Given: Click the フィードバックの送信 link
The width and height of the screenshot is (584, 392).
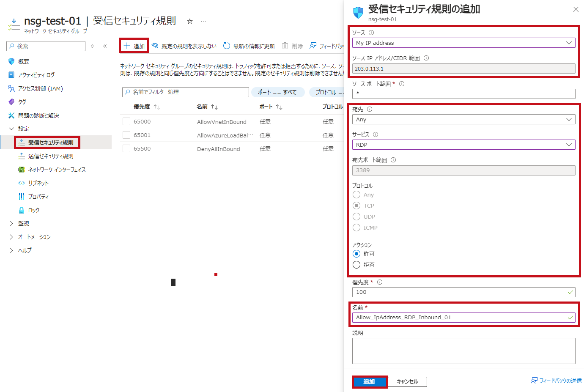Looking at the screenshot, I should pyautogui.click(x=556, y=381).
